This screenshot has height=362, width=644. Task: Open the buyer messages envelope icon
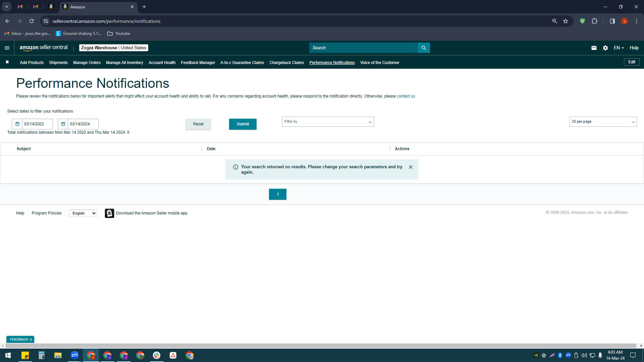594,48
